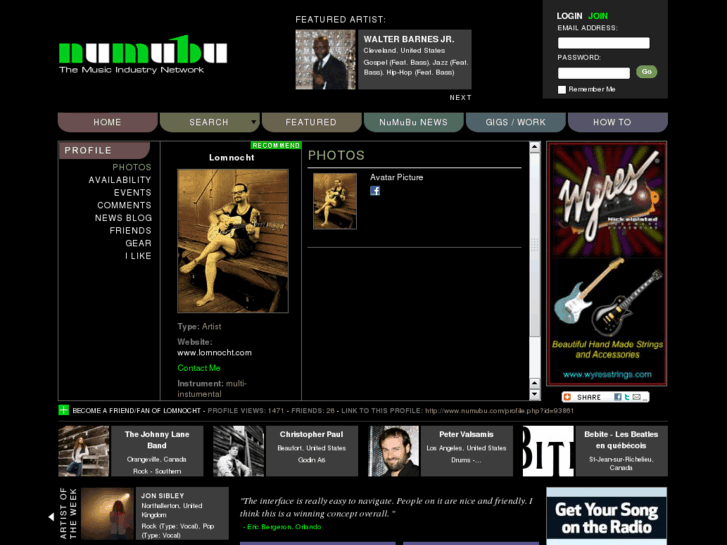The width and height of the screenshot is (727, 545).
Task: Click the Wyres strings advertisement
Action: click(x=607, y=263)
